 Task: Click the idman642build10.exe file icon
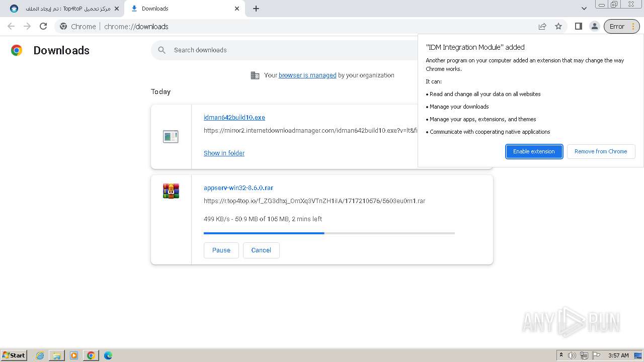coord(171,136)
